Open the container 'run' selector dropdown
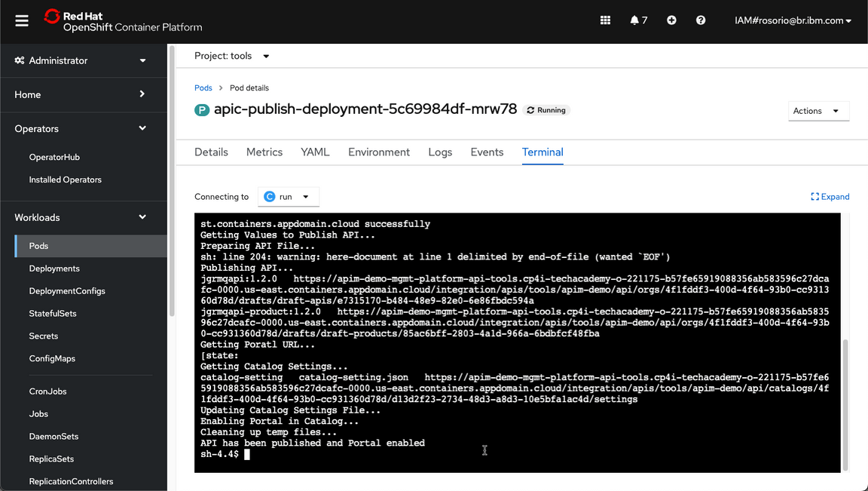Image resolution: width=868 pixels, height=491 pixels. coord(289,197)
